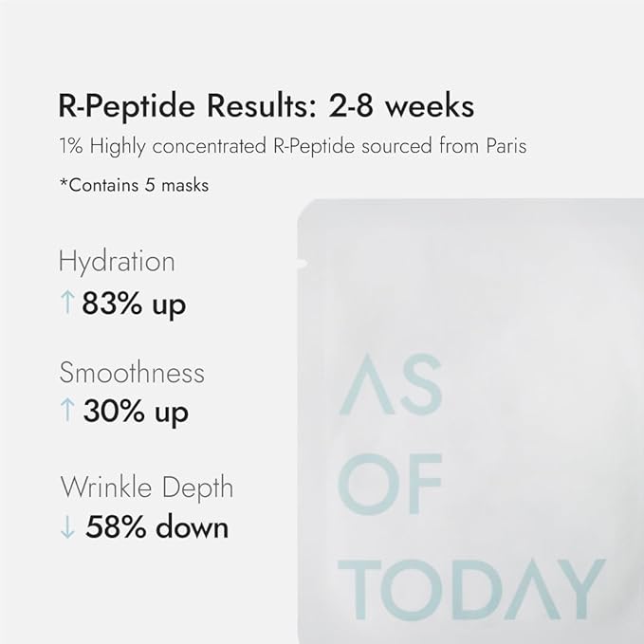Click the "58% down" result text
Image resolution: width=644 pixels, height=644 pixels.
point(156,526)
